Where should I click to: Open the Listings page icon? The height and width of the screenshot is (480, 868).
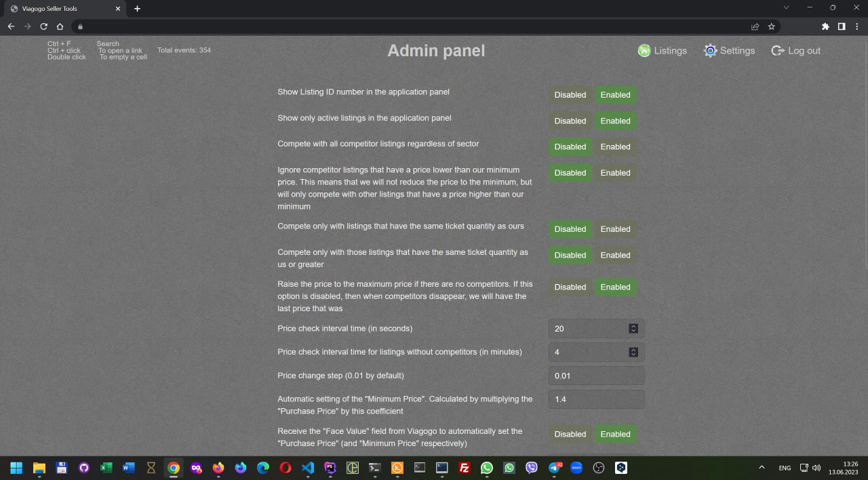pos(644,51)
